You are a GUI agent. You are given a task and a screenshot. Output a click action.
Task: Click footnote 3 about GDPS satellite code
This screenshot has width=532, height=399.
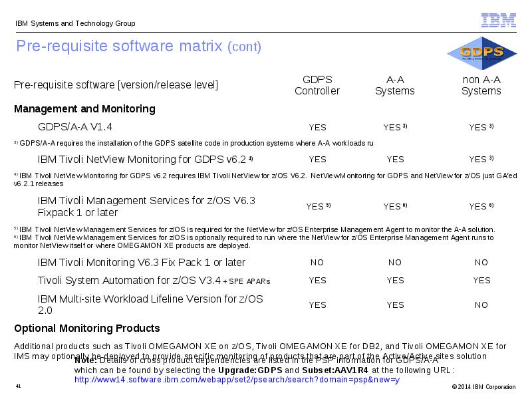pos(194,143)
